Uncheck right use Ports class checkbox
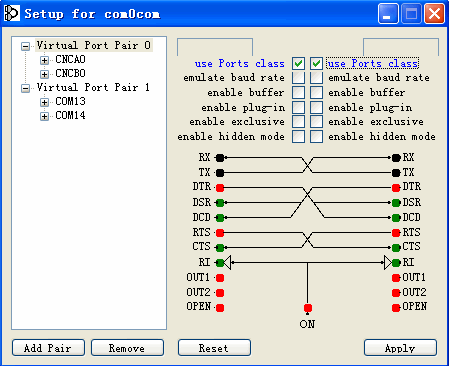This screenshot has height=366, width=449. point(316,63)
